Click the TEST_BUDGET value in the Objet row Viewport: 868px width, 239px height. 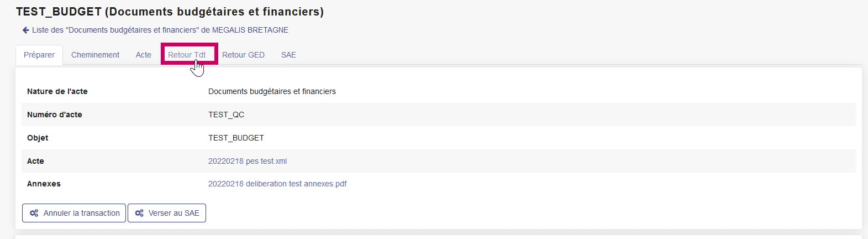(236, 138)
